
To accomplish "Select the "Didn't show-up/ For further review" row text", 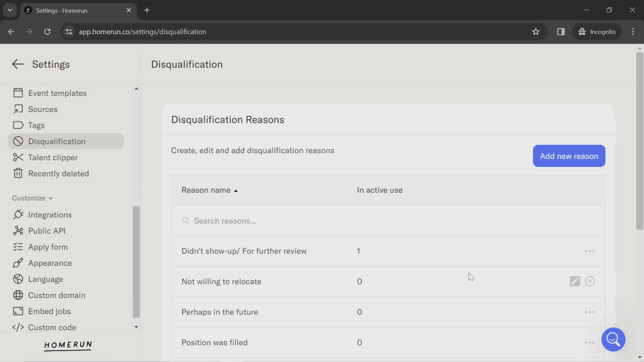I will click(244, 251).
